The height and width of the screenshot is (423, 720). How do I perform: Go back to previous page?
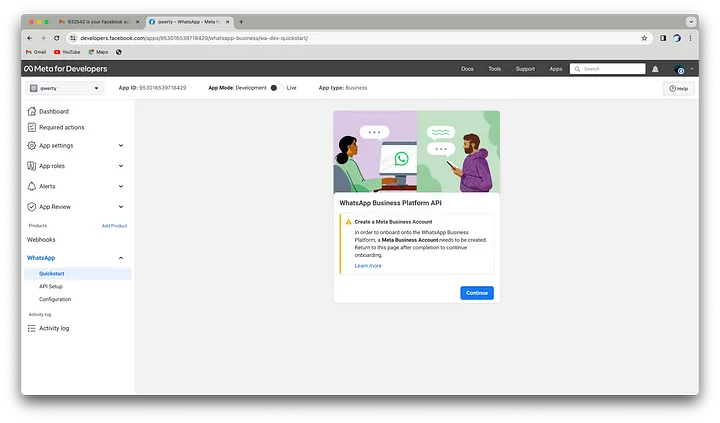pos(29,38)
